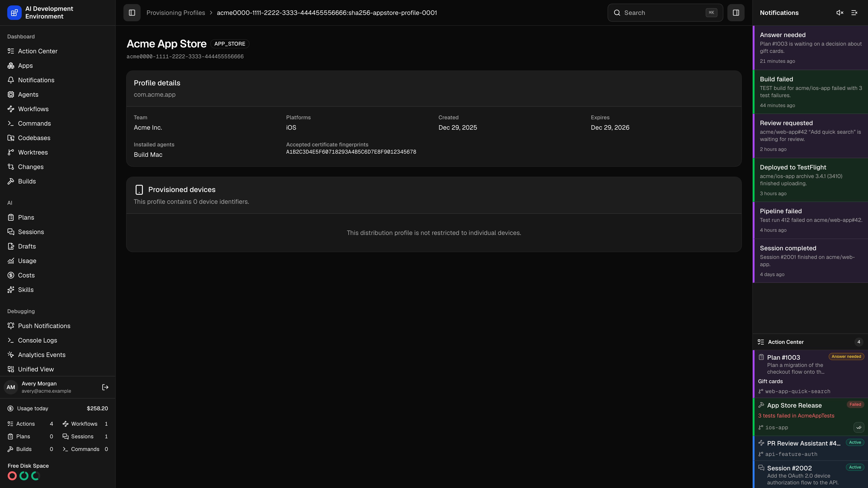Toggle the right notifications panel button

(x=736, y=12)
